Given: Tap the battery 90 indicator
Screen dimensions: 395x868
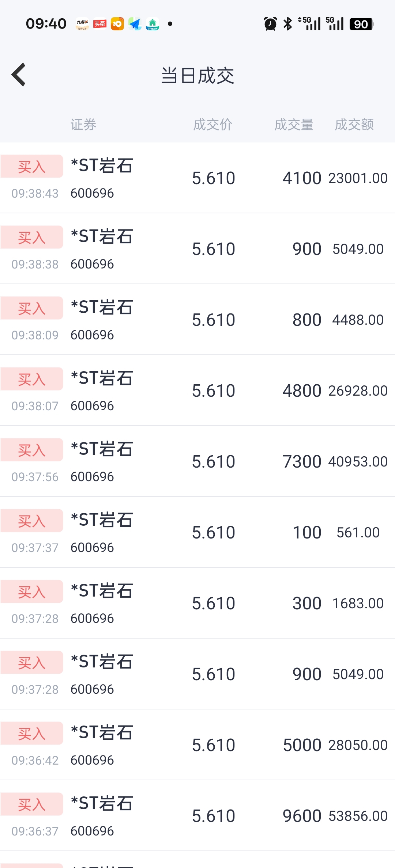Looking at the screenshot, I should click(361, 24).
